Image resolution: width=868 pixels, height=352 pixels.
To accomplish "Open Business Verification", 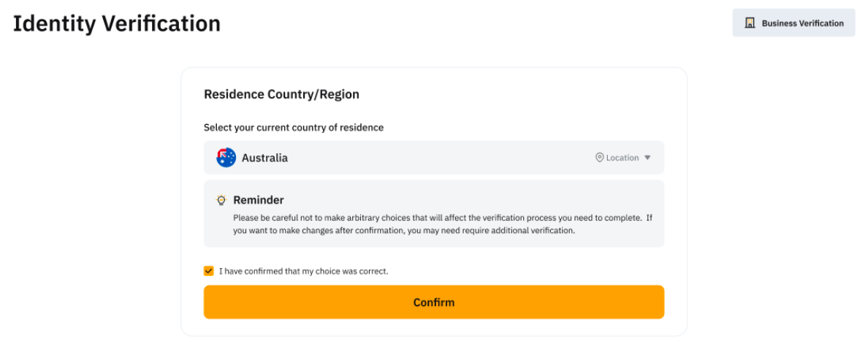I will click(802, 23).
